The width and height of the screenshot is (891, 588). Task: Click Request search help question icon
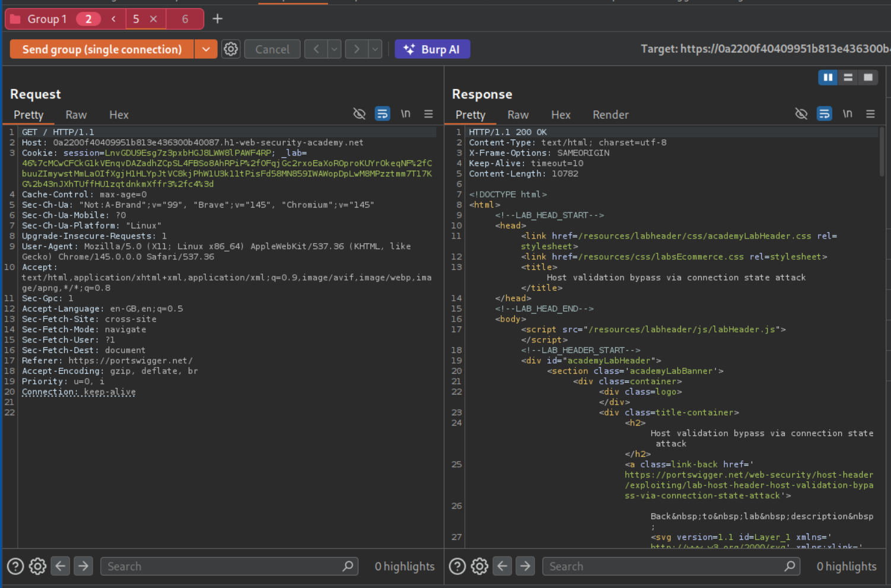tap(15, 567)
